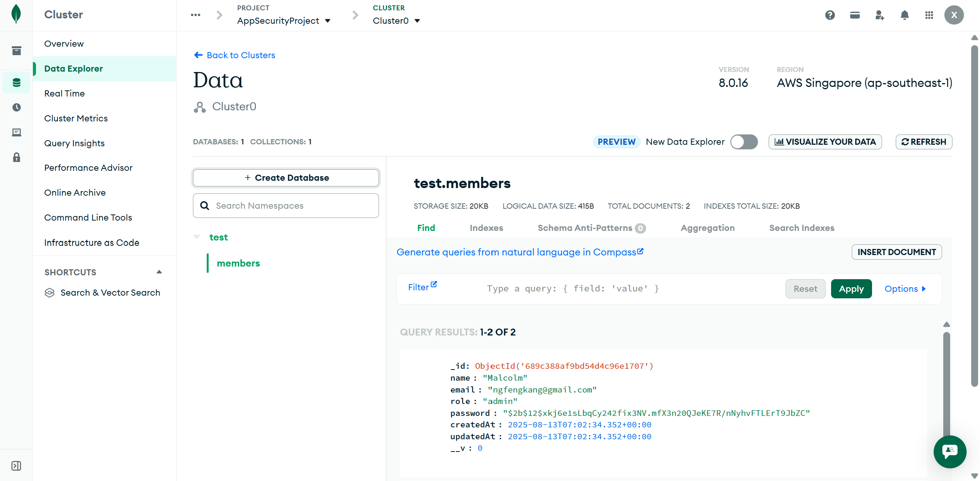Open Cluster Metrics in the sidebar

(x=76, y=118)
